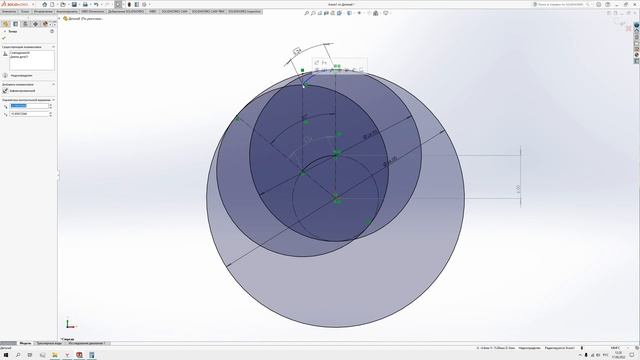This screenshot has height=360, width=640.
Task: Click Previous View icon
Action: point(320,13)
